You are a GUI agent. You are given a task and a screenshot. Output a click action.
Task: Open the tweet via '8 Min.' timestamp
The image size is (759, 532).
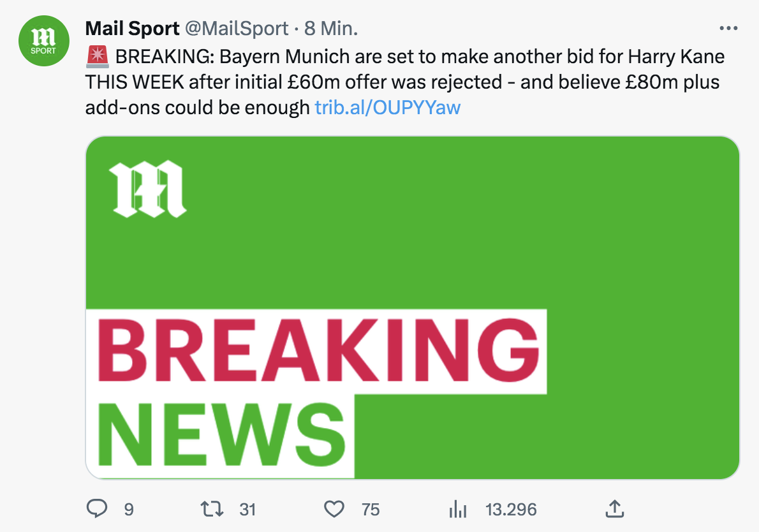click(x=331, y=29)
